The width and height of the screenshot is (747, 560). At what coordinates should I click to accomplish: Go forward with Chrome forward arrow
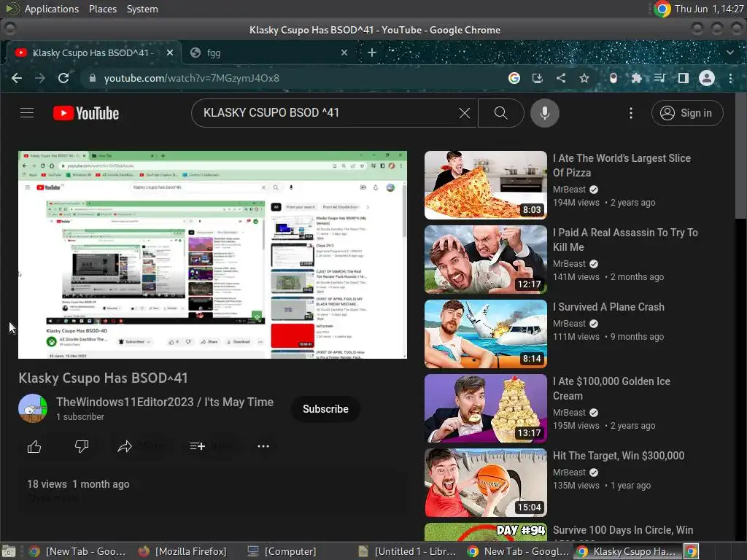pyautogui.click(x=40, y=78)
